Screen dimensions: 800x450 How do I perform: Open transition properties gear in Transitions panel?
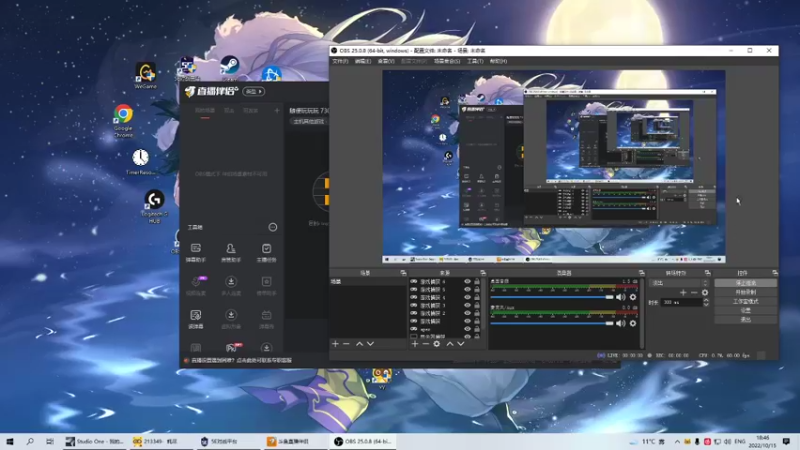point(705,292)
